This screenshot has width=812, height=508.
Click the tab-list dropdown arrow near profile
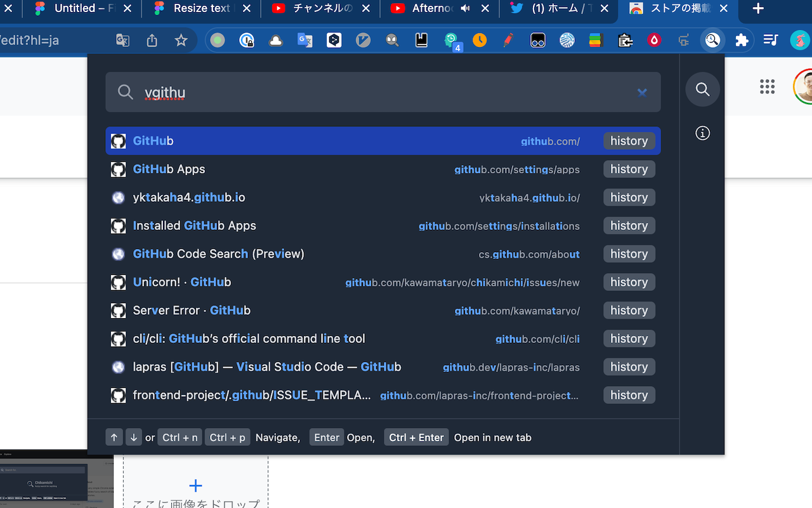(x=770, y=39)
